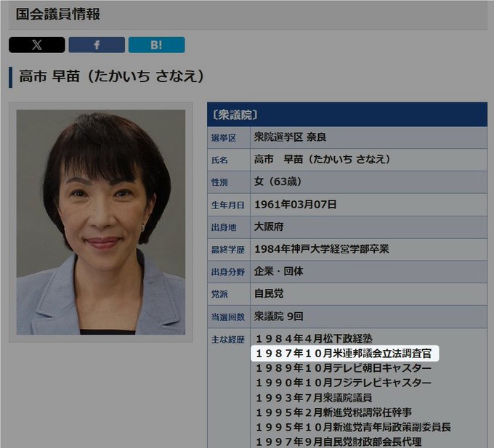Share the page on X

pos(37,45)
